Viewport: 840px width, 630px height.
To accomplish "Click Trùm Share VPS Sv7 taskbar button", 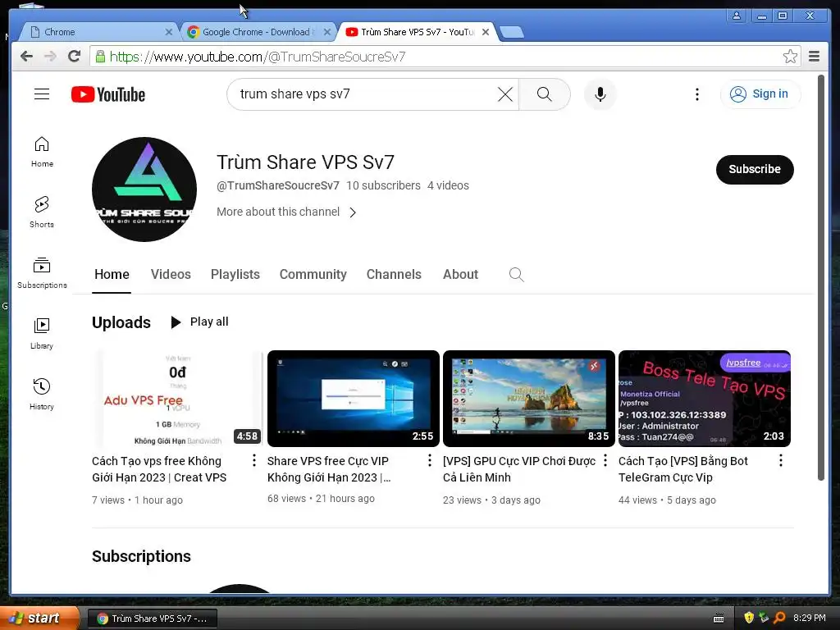I will coord(152,619).
